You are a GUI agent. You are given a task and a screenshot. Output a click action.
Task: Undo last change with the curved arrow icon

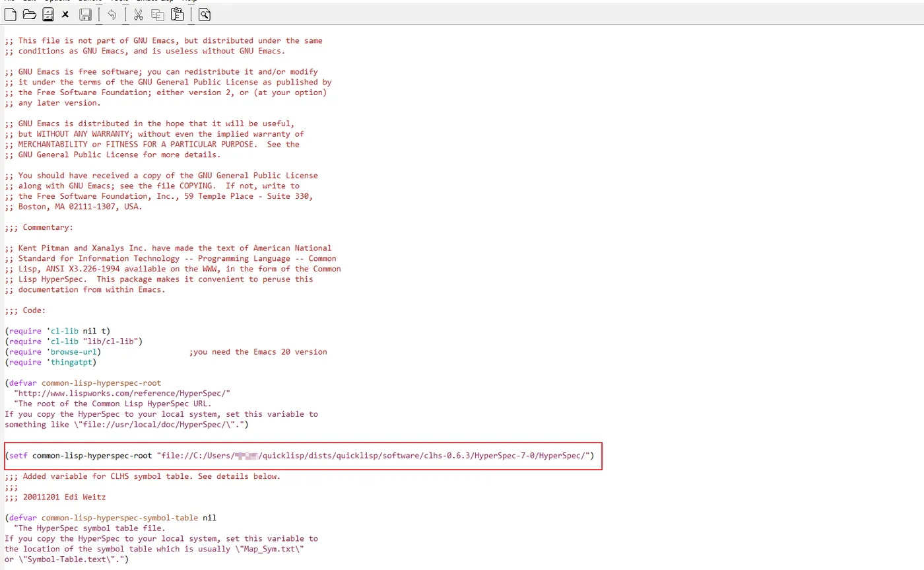click(x=112, y=14)
